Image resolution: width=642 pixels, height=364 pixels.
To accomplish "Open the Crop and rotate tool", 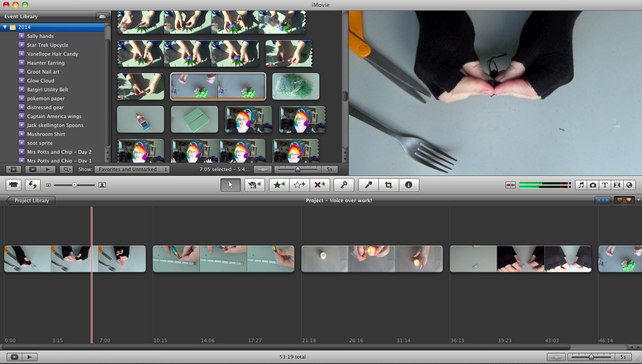I will tap(389, 185).
